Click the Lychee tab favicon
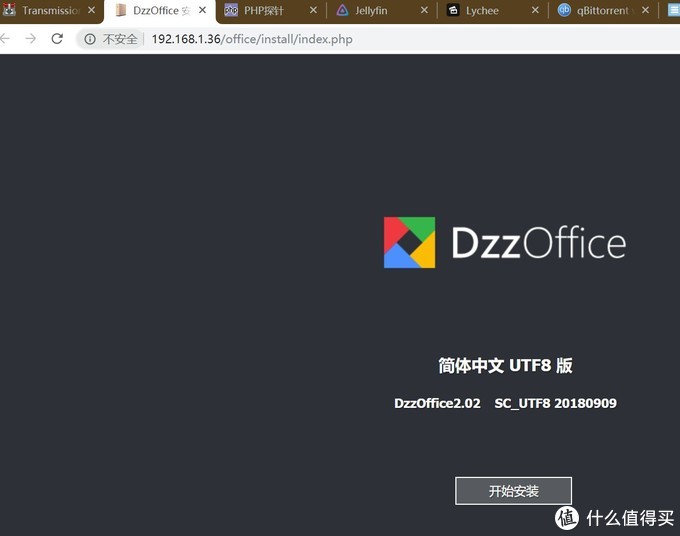Viewport: 680px width, 536px height. pos(453,10)
